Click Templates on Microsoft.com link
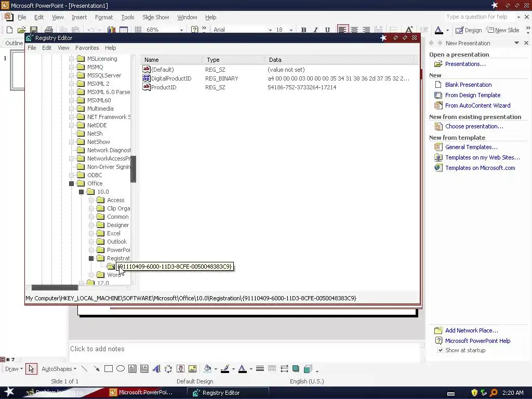 [x=480, y=168]
